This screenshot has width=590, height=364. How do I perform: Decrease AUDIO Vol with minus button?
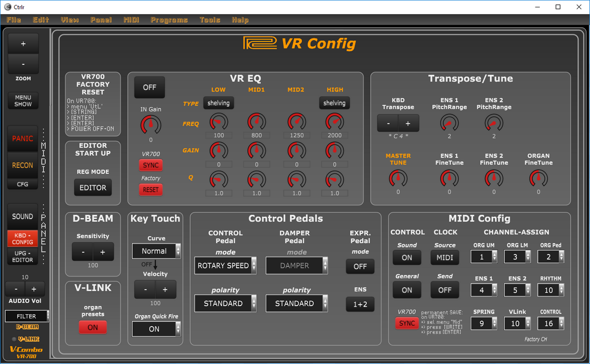[x=16, y=289]
